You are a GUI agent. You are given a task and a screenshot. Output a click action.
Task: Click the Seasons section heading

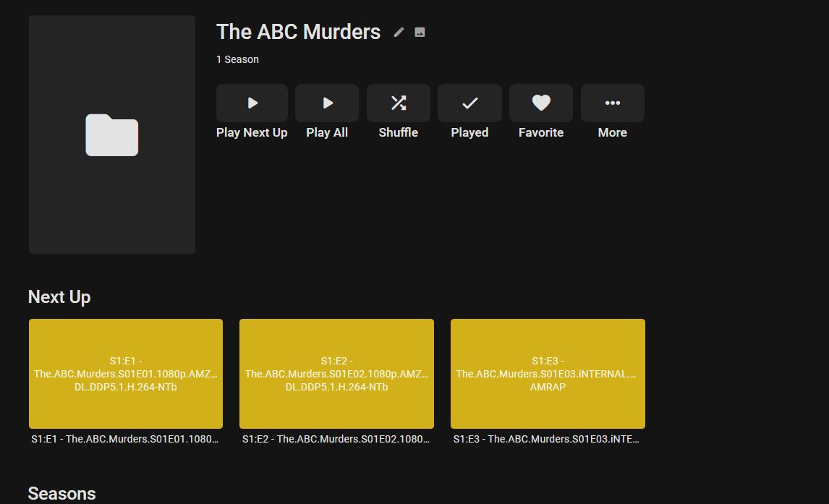(x=62, y=493)
